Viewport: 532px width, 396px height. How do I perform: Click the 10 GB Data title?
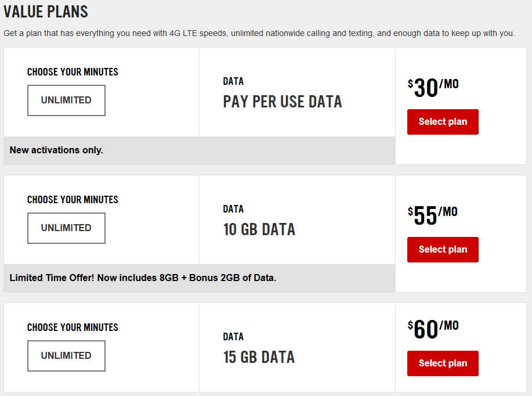tap(259, 230)
